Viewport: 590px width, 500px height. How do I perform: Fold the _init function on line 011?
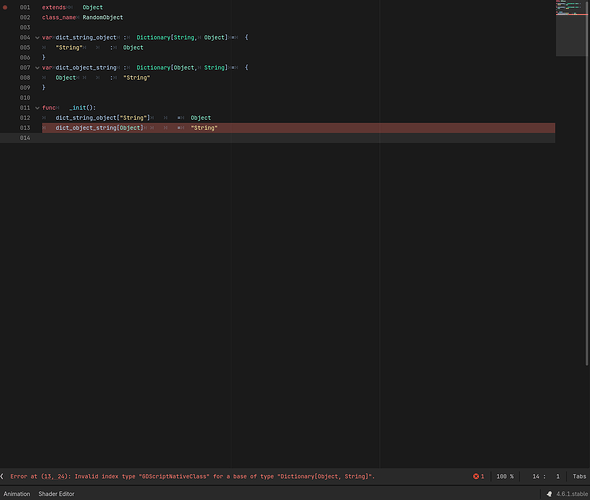click(x=37, y=108)
